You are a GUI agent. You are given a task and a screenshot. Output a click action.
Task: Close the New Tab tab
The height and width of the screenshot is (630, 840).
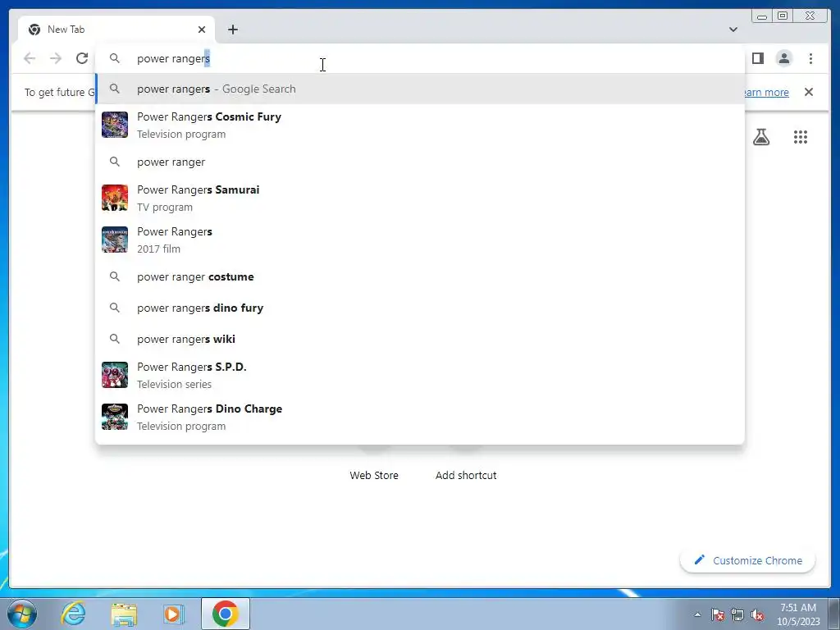[202, 30]
